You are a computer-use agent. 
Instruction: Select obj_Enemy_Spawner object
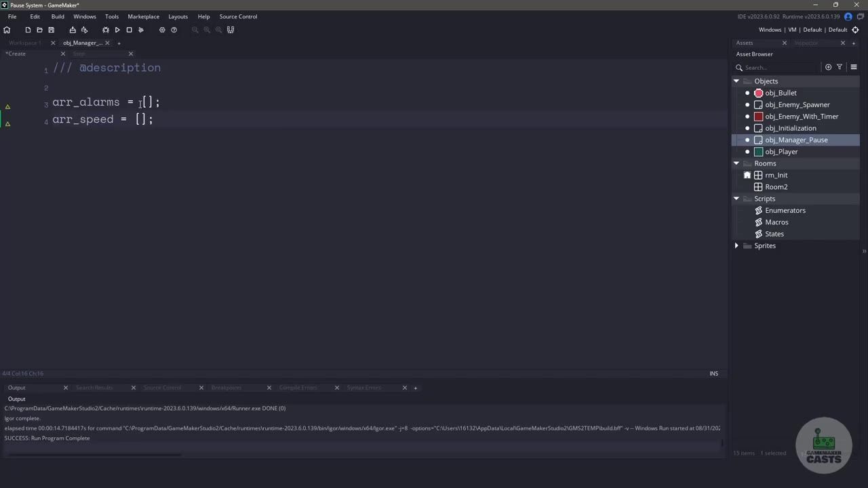click(x=797, y=105)
